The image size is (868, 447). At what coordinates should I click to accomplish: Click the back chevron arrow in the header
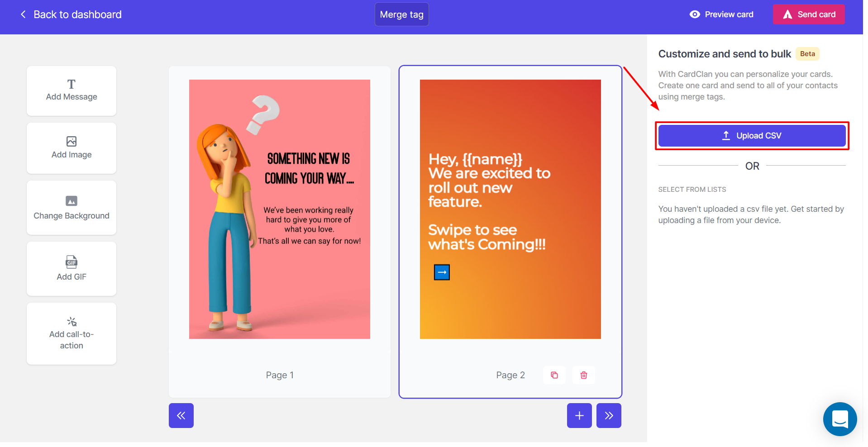pos(23,14)
